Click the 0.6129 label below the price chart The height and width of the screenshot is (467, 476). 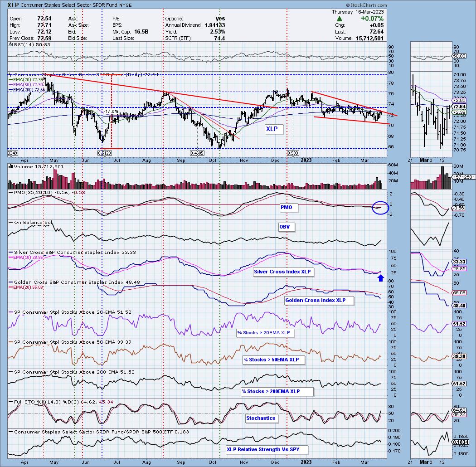104,153
